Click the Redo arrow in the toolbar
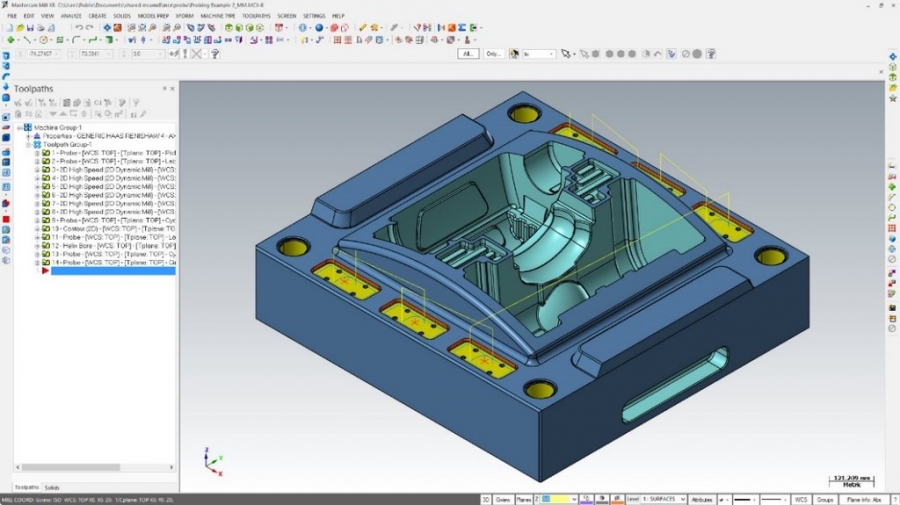This screenshot has height=505, width=900. click(x=91, y=28)
